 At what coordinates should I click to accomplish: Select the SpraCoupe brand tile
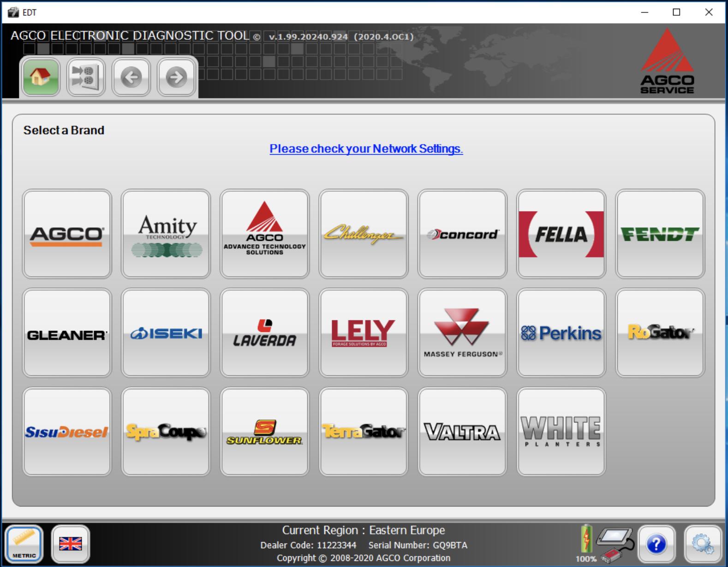166,432
